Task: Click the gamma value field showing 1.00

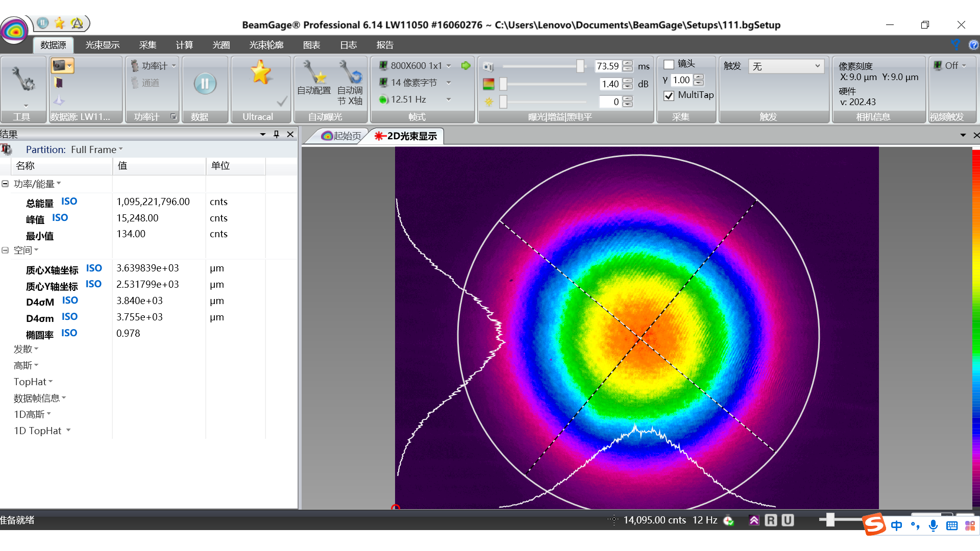Action: pyautogui.click(x=681, y=80)
